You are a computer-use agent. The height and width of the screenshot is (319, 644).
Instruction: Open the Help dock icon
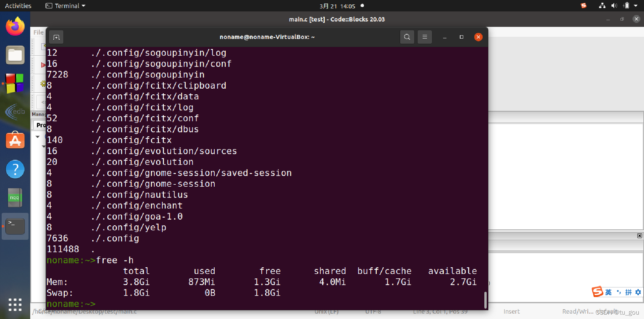tap(15, 169)
